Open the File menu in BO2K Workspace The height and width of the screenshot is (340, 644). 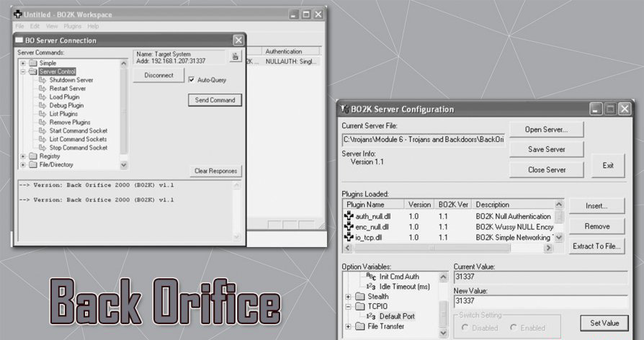pyautogui.click(x=19, y=26)
